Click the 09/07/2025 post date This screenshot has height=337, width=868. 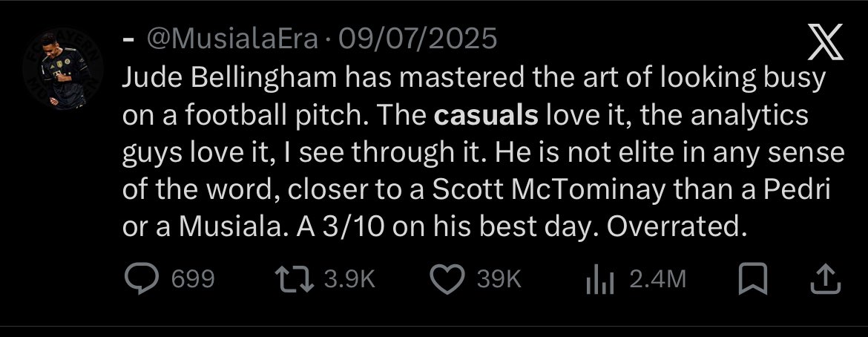pos(418,40)
